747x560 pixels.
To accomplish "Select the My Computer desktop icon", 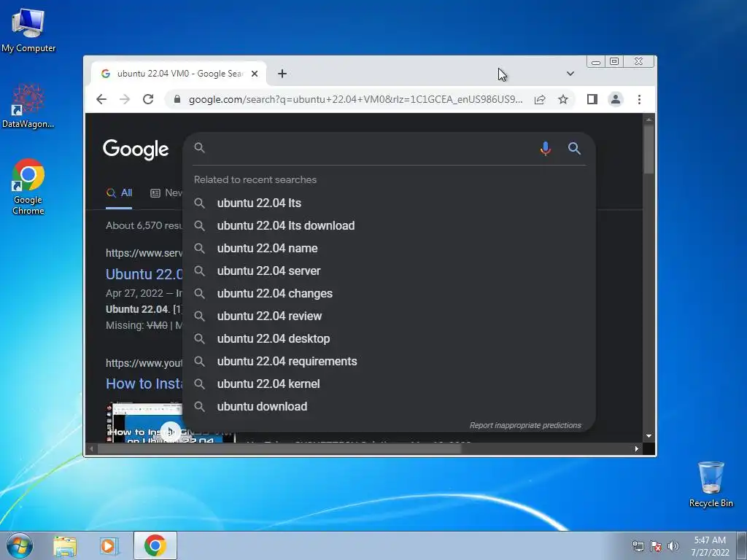I will coord(28,31).
